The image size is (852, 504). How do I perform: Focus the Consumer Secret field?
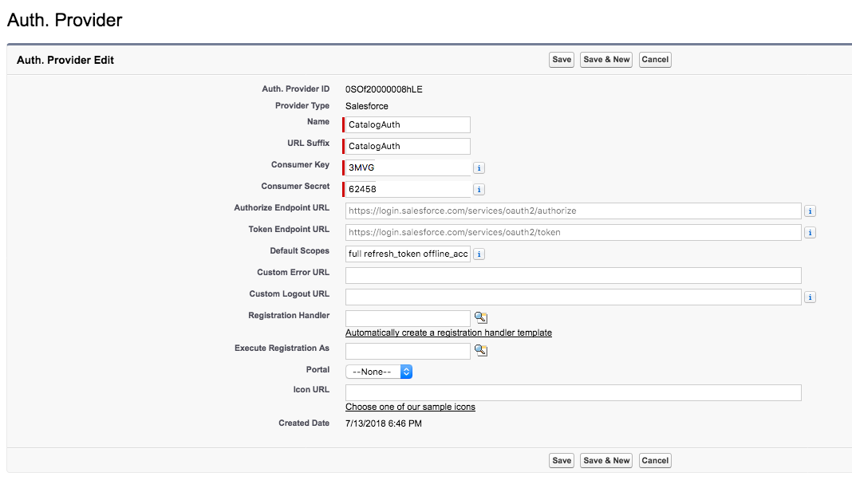(408, 189)
